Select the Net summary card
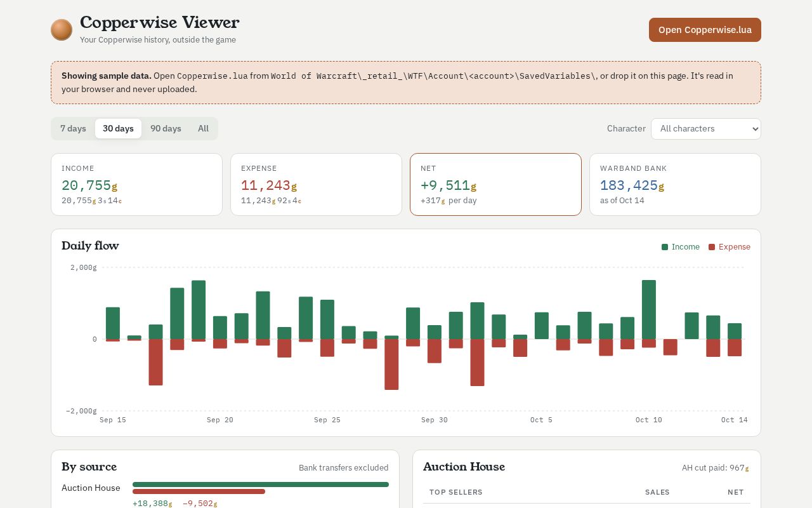The height and width of the screenshot is (508, 812). click(x=495, y=184)
